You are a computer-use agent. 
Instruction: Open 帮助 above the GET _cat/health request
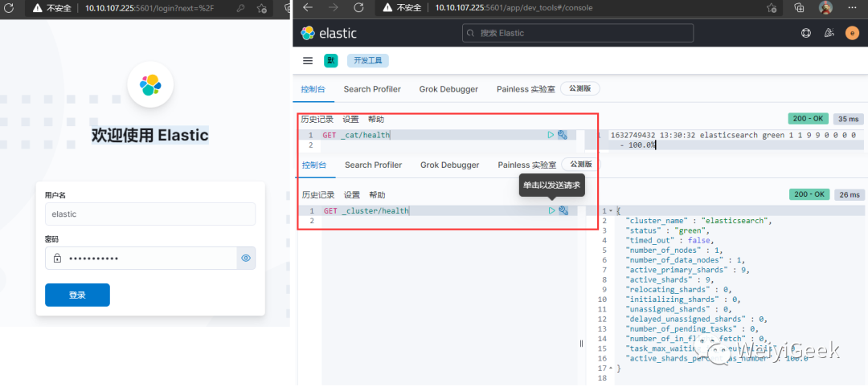[376, 120]
